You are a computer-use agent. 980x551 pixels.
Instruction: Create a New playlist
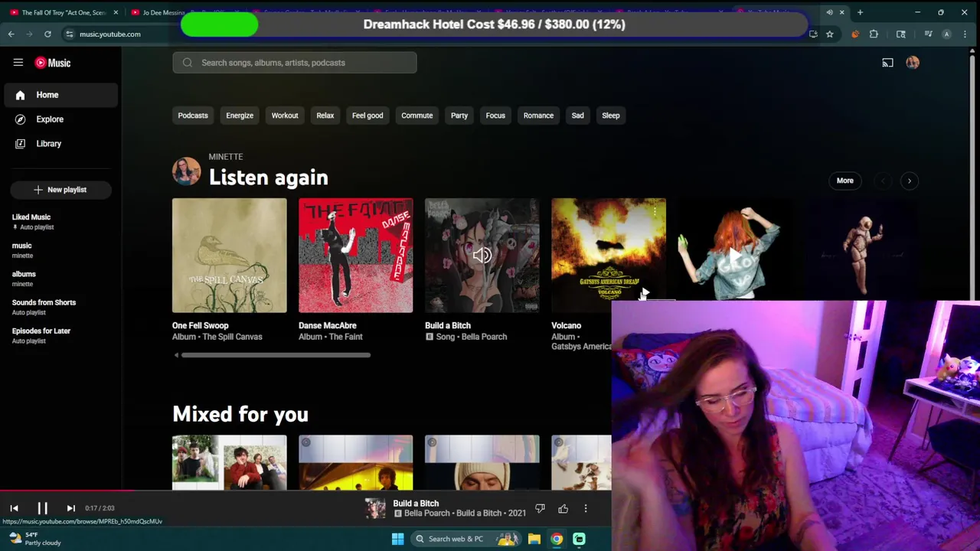coord(60,190)
